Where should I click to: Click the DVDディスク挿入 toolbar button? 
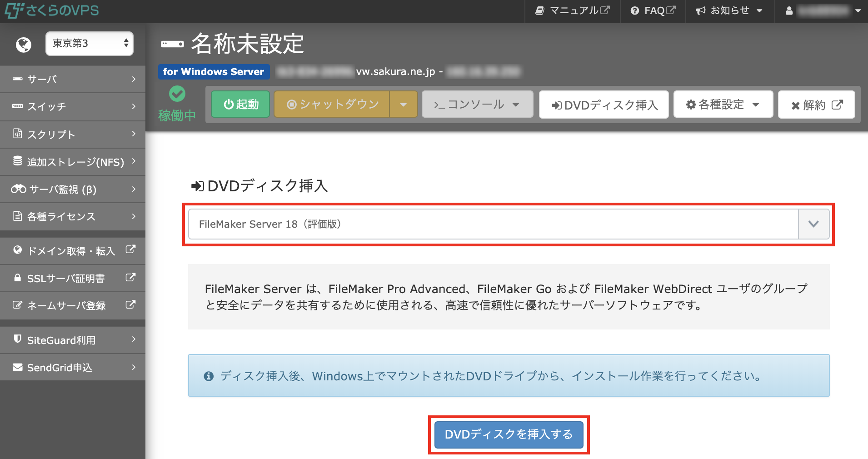604,105
